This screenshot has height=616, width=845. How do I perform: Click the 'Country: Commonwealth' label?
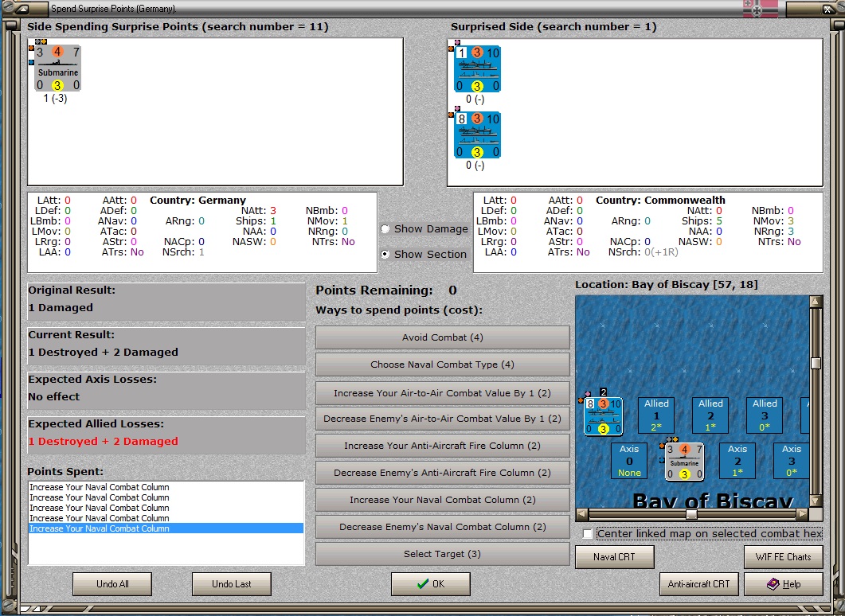(x=660, y=201)
